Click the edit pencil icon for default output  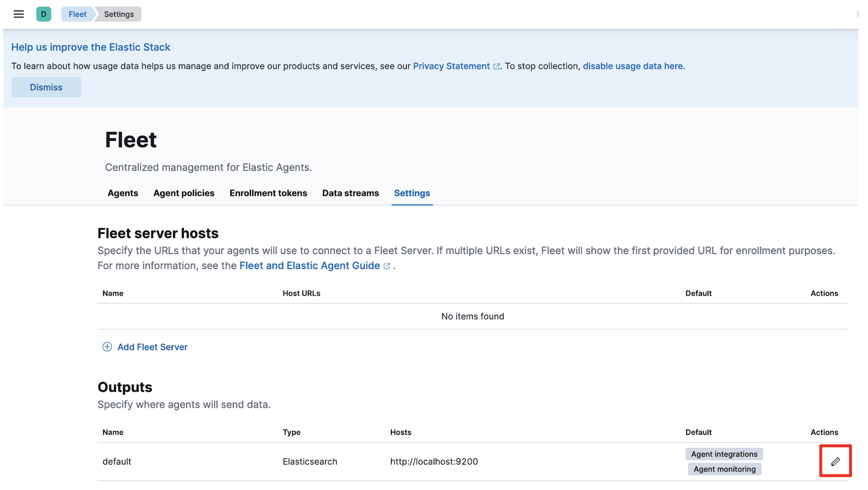[835, 461]
